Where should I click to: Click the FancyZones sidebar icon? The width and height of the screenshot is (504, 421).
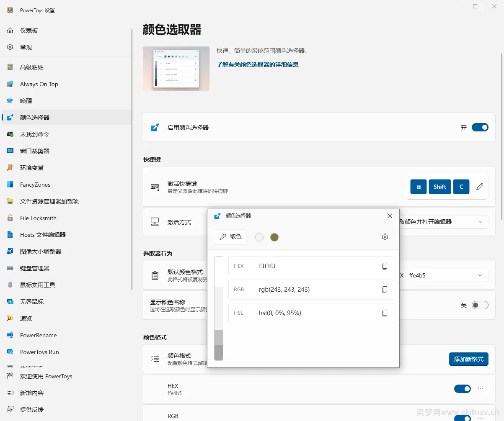click(x=10, y=185)
